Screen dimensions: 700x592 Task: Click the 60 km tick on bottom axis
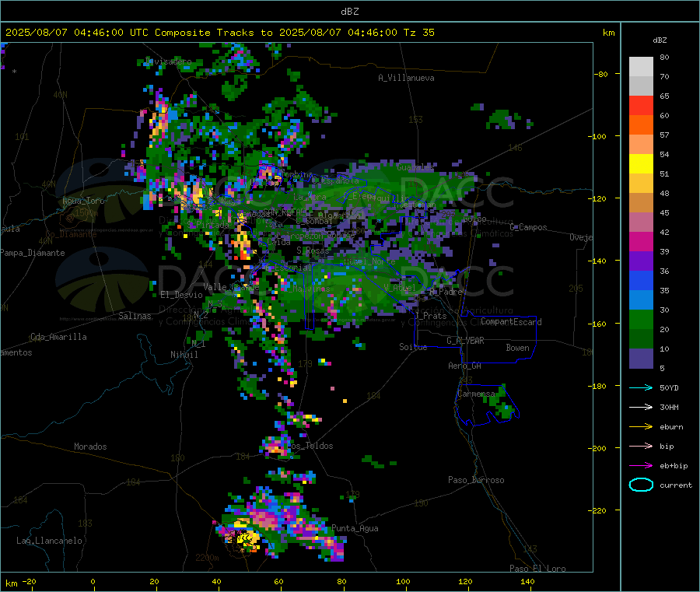[x=278, y=581]
